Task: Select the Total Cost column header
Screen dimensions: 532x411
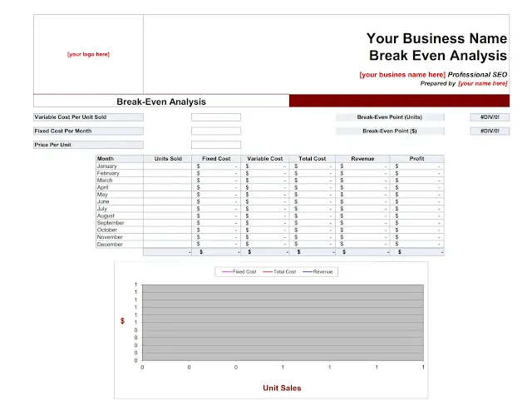Action: click(313, 159)
